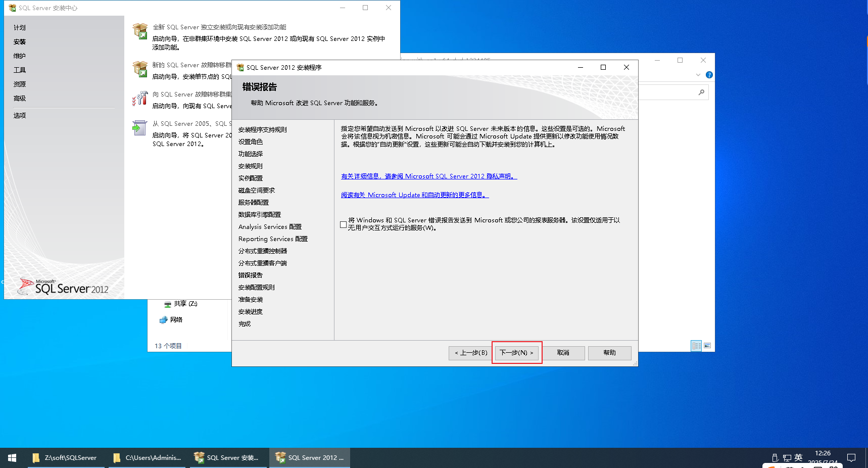Open the SQL Server 2012 privacy statement link
Image resolution: width=868 pixels, height=468 pixels.
(x=429, y=176)
